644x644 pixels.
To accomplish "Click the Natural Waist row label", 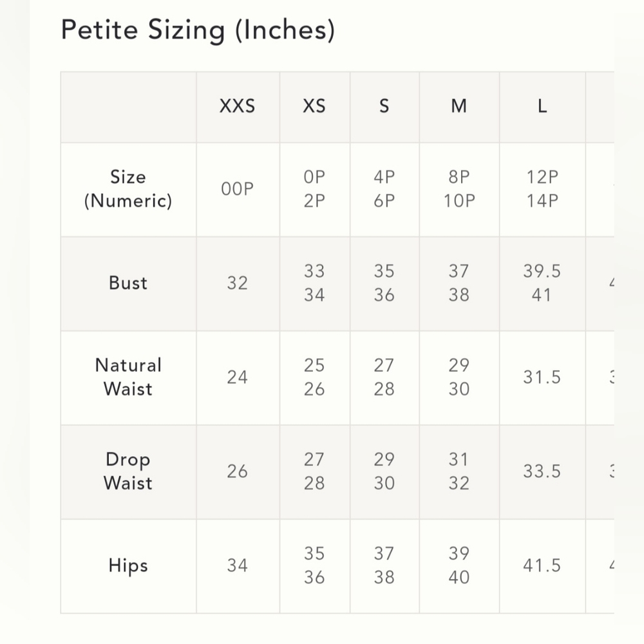I will (x=128, y=377).
